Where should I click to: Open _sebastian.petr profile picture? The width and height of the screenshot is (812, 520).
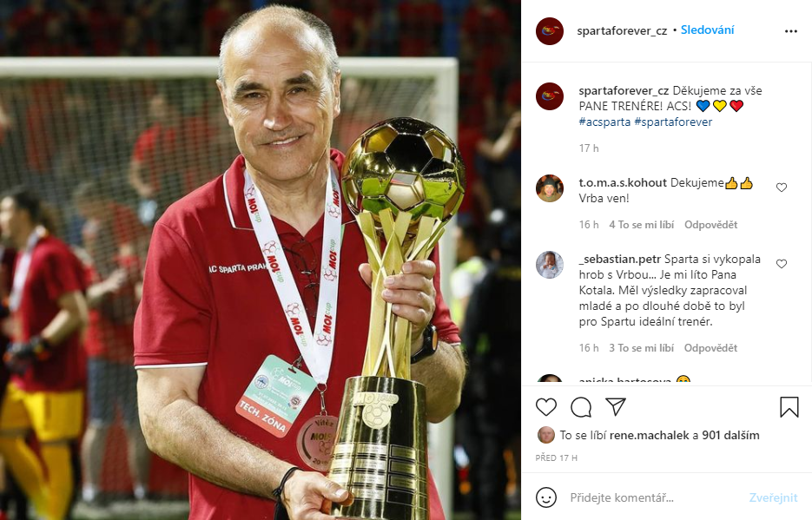pos(550,265)
